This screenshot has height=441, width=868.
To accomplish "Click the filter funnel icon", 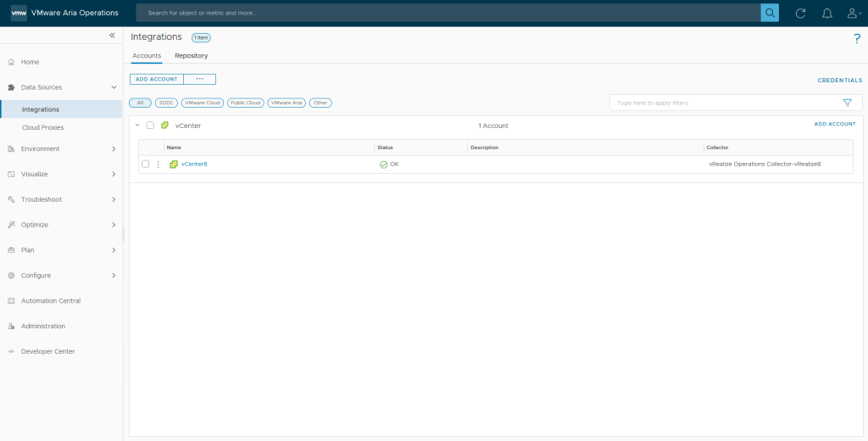I will pyautogui.click(x=847, y=103).
